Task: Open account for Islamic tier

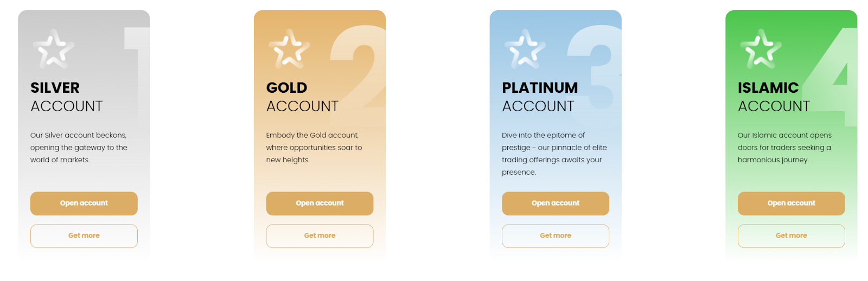Action: coord(792,203)
